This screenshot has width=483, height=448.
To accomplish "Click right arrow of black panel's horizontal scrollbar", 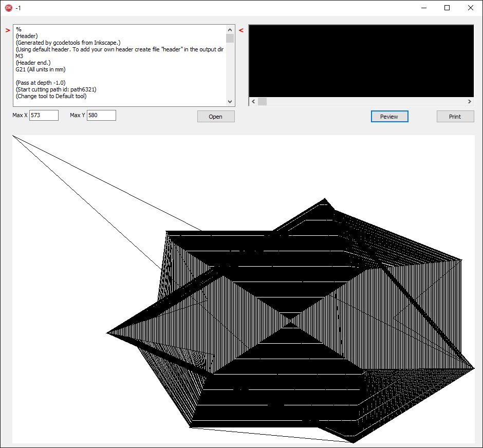I will pos(469,102).
